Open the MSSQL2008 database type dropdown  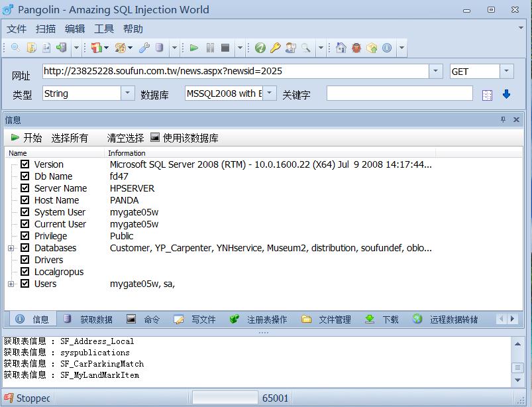(270, 93)
